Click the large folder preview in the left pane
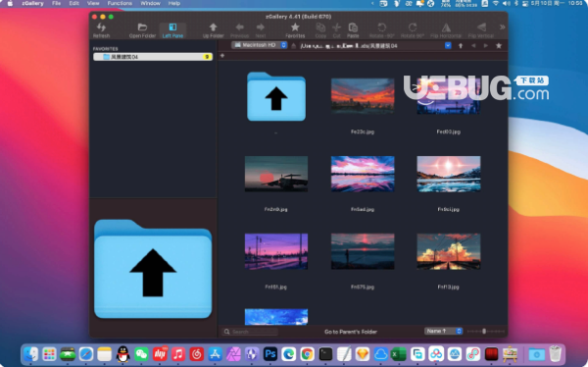The image size is (588, 367). (x=153, y=269)
